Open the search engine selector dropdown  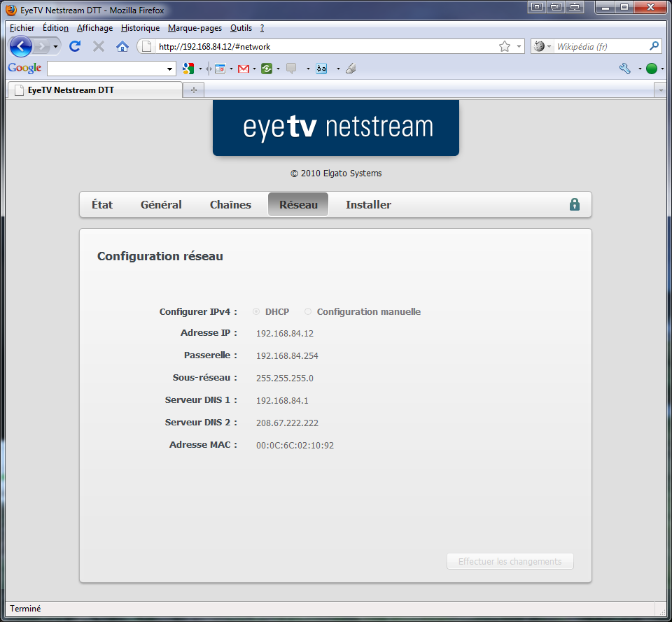tap(549, 46)
